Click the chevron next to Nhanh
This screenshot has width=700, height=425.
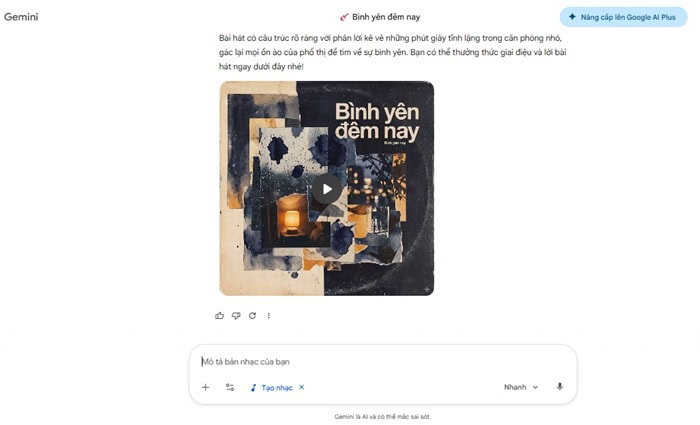pyautogui.click(x=535, y=387)
